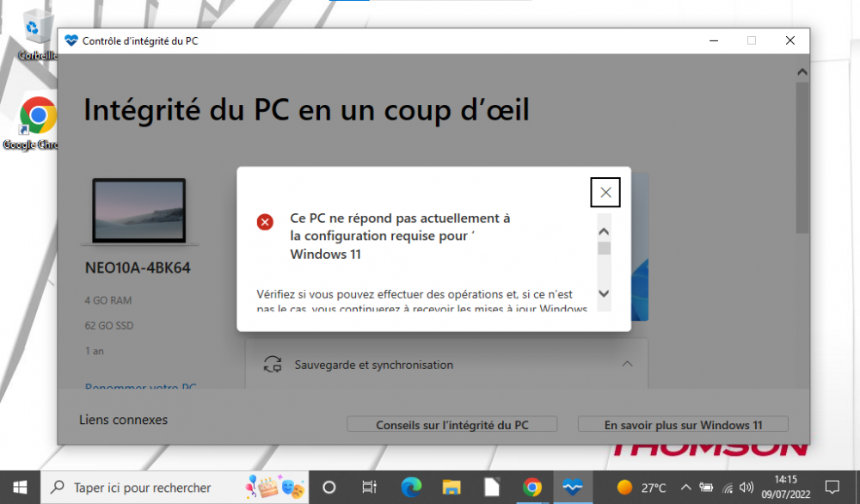Open Conseils sur l'intégrité du PC
This screenshot has width=860, height=504.
(x=452, y=425)
